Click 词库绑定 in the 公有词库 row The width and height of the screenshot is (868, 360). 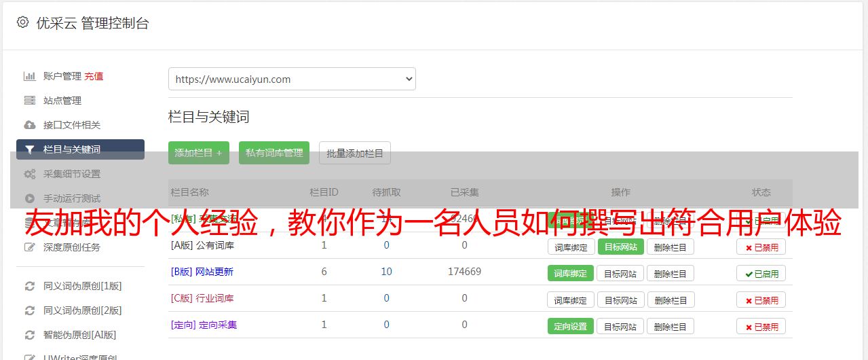coord(571,247)
